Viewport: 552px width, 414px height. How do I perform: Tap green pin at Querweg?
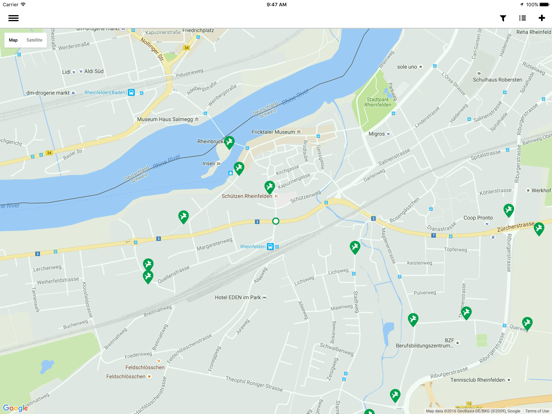tap(527, 324)
